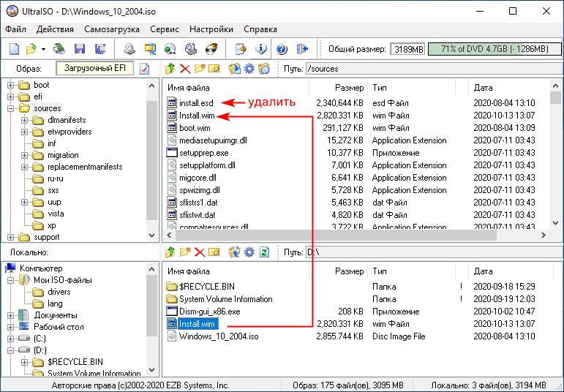Open the Действия menu
The image size is (564, 392).
click(55, 29)
